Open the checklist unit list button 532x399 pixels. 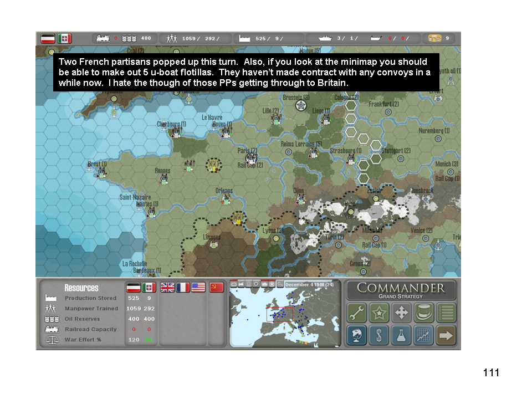coord(446,313)
